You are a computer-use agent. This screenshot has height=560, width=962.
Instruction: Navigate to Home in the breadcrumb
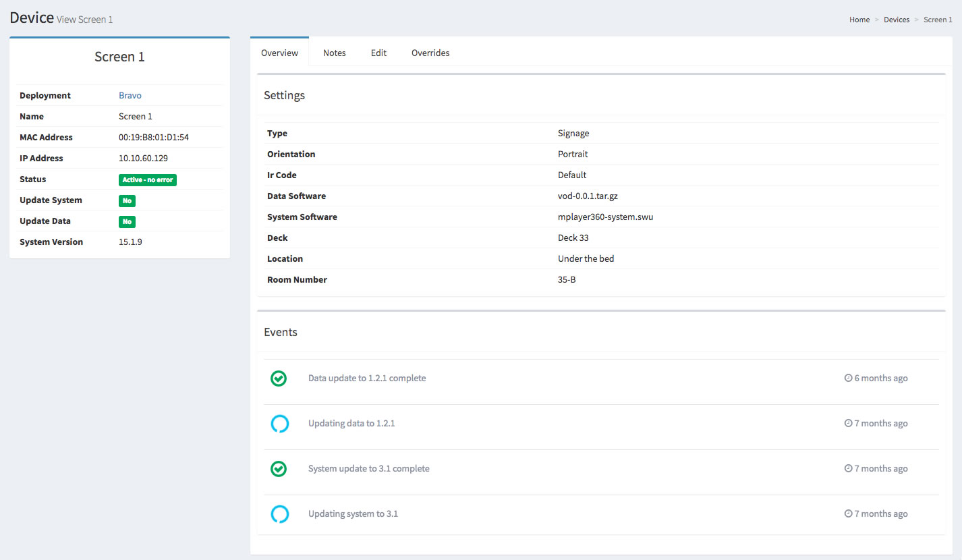pyautogui.click(x=859, y=20)
